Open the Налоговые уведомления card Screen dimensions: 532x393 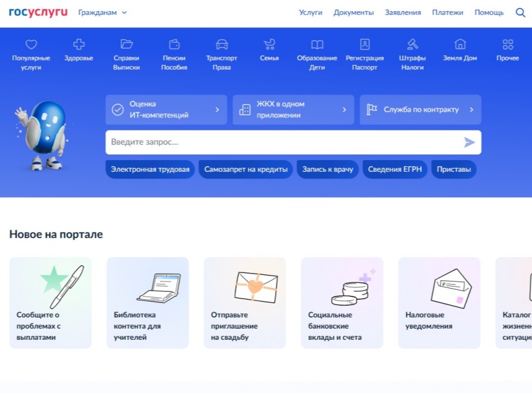click(x=439, y=303)
